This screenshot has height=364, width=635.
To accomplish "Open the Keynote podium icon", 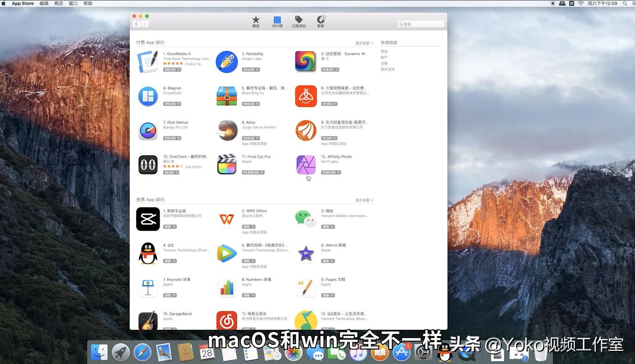I will (x=148, y=287).
